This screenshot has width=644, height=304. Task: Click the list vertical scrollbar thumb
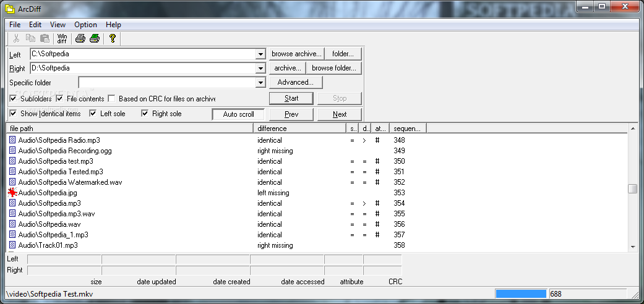(x=632, y=188)
